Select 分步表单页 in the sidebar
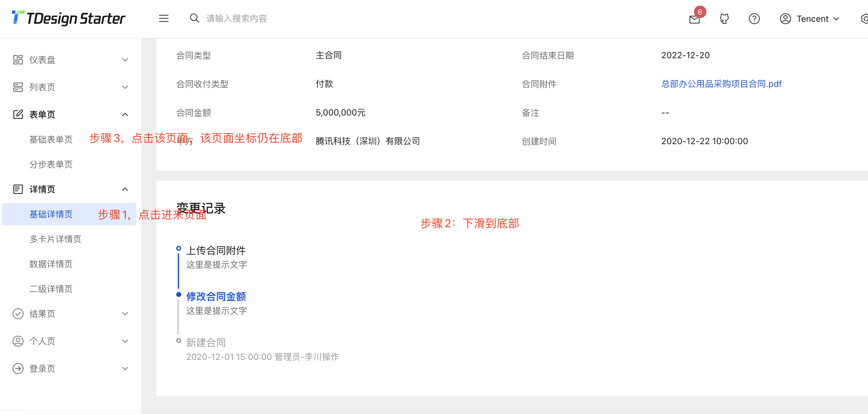 pos(51,164)
